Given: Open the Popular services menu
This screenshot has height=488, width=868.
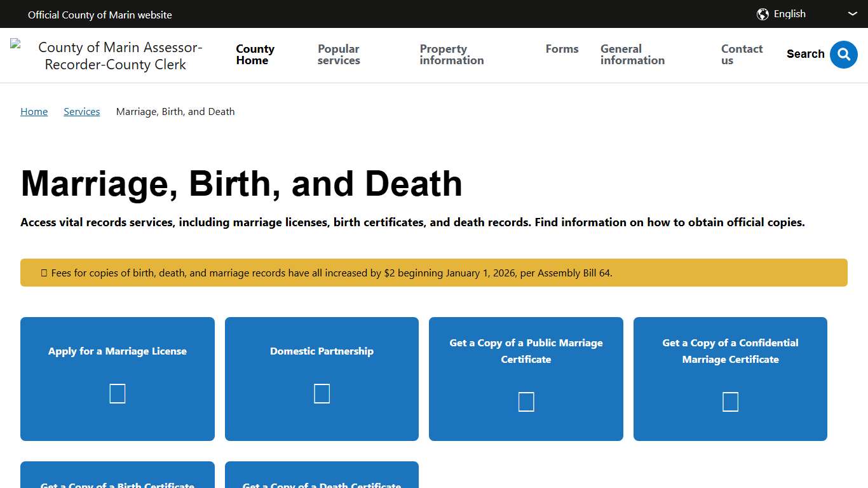Looking at the screenshot, I should (x=339, y=55).
